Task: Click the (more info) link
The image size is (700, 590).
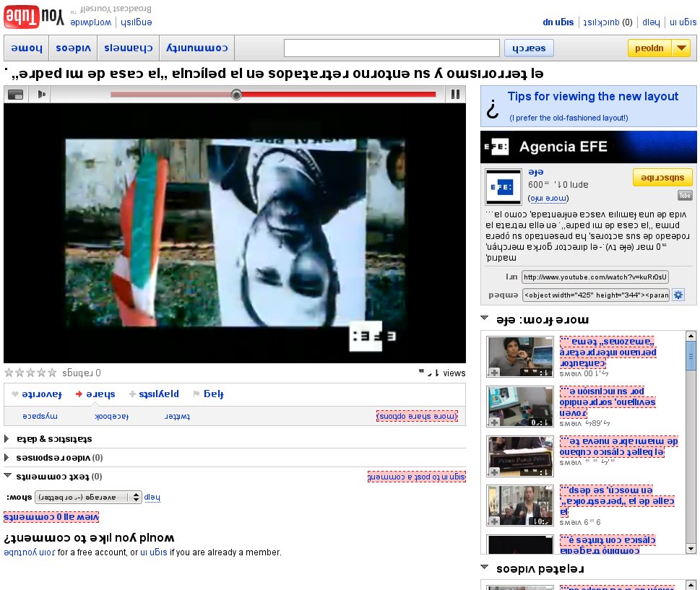Action: click(x=548, y=198)
